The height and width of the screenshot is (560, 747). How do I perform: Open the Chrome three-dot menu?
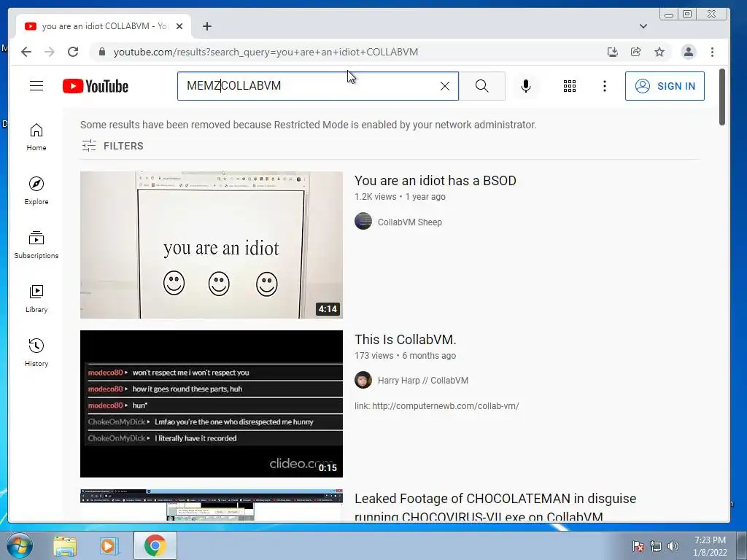712,52
